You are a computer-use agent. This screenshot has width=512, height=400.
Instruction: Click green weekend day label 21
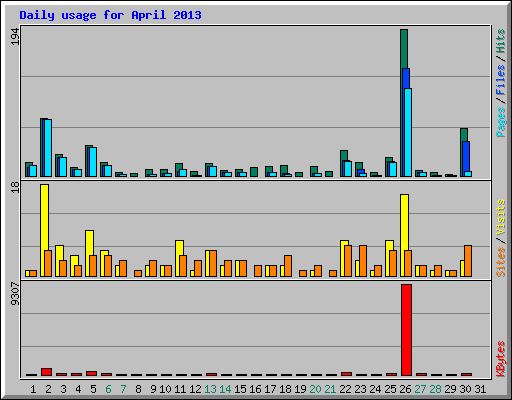(330, 389)
